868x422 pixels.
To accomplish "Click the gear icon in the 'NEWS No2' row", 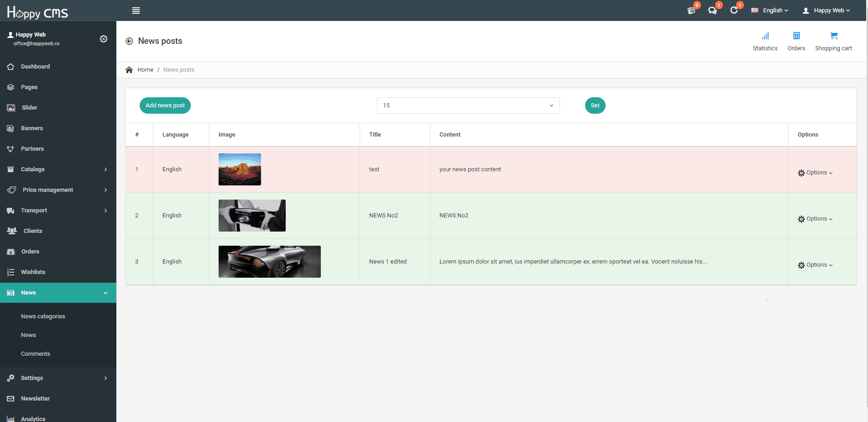I will (801, 219).
